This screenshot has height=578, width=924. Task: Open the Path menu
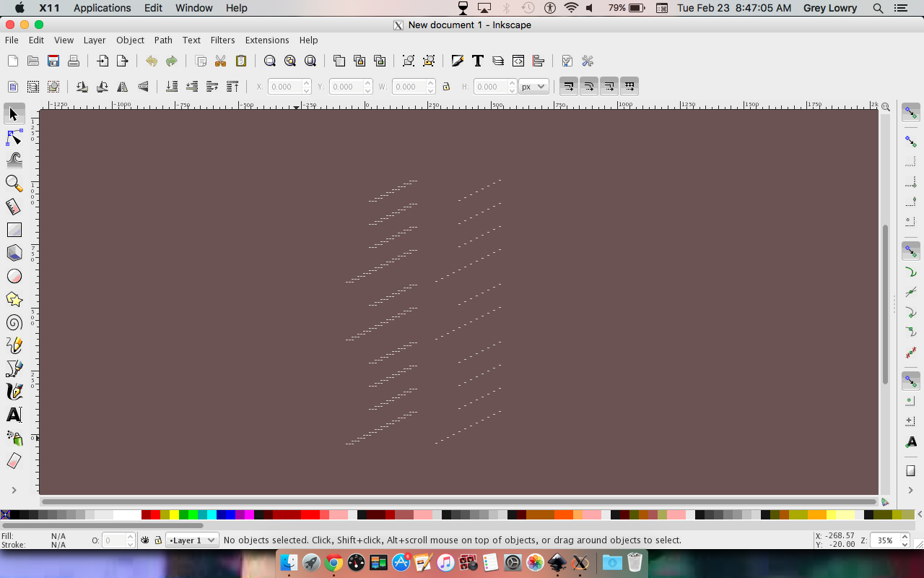(x=163, y=40)
